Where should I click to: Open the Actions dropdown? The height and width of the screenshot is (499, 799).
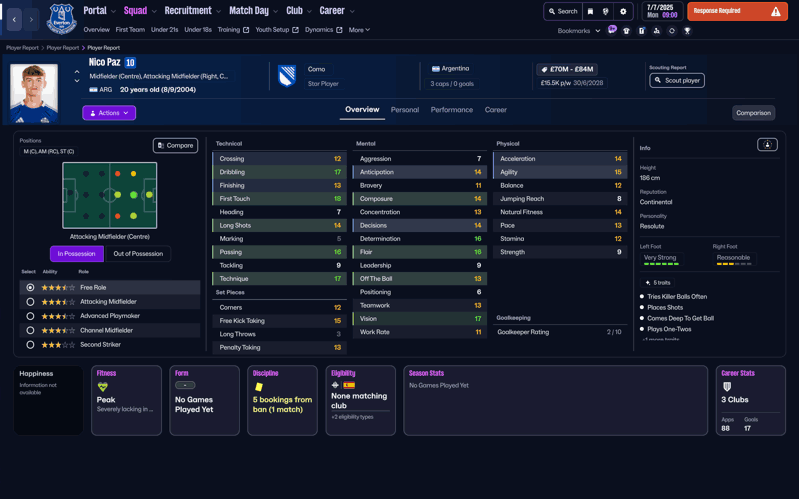coord(109,113)
